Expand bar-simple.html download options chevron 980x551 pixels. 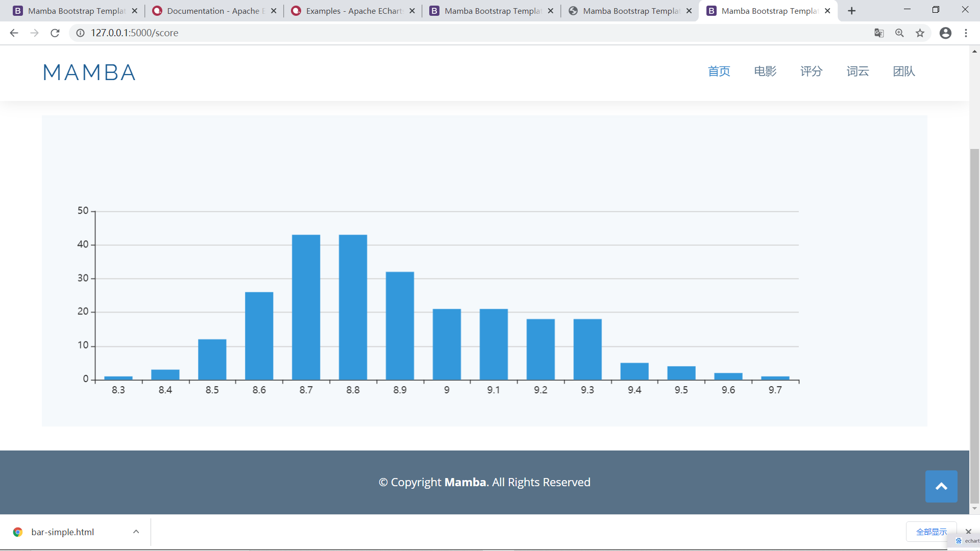click(x=136, y=532)
